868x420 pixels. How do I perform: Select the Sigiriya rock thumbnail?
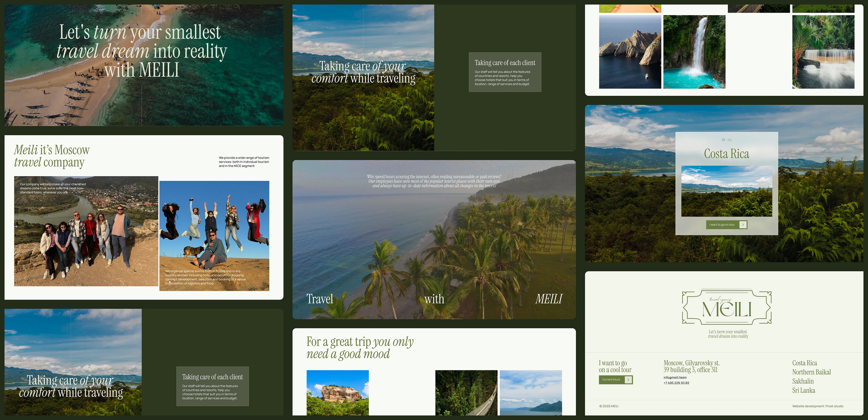(x=337, y=393)
